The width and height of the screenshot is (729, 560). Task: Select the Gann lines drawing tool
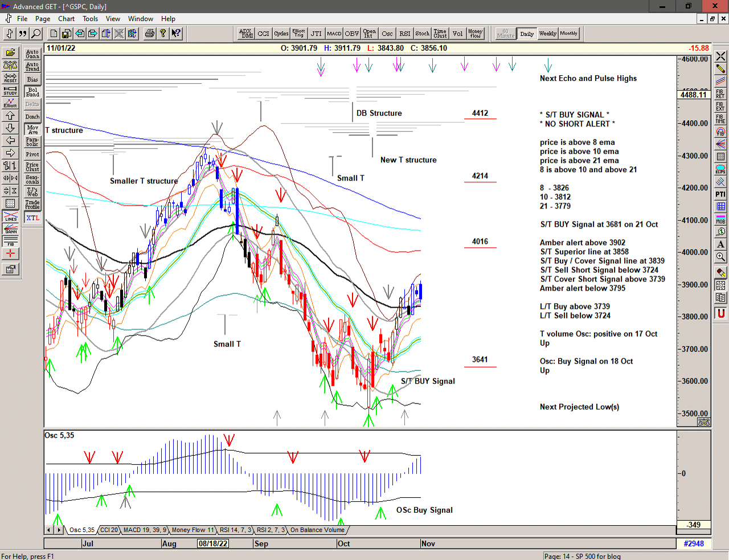(10, 230)
